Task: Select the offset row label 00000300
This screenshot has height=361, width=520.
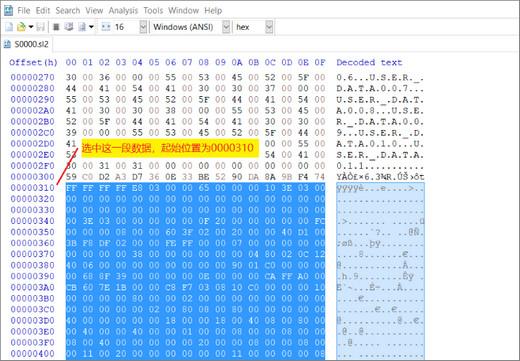Action: pos(32,177)
